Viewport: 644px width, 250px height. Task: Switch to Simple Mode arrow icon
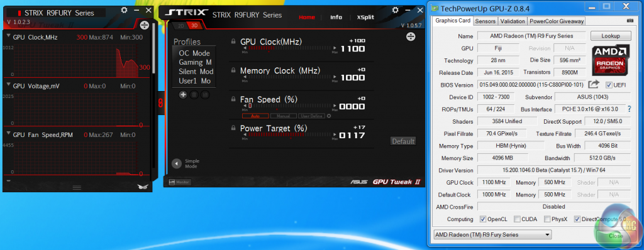177,163
